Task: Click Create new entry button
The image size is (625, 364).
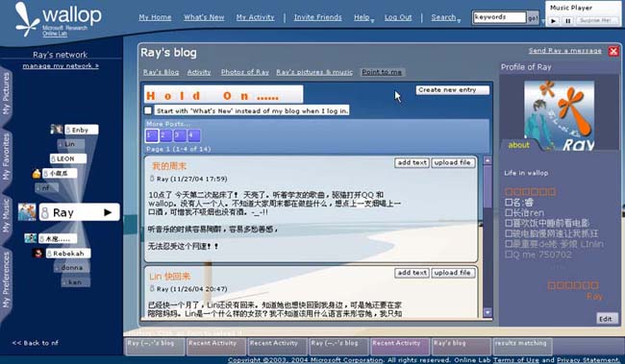Action: tap(453, 90)
